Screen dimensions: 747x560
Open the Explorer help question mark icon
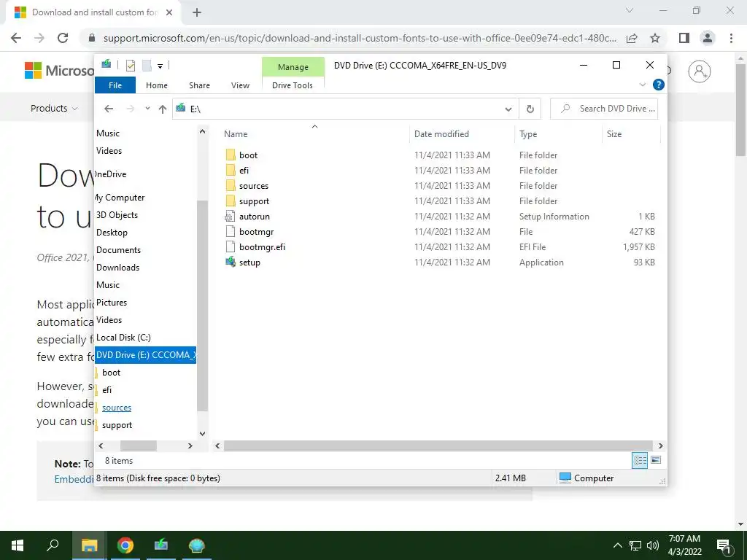659,85
